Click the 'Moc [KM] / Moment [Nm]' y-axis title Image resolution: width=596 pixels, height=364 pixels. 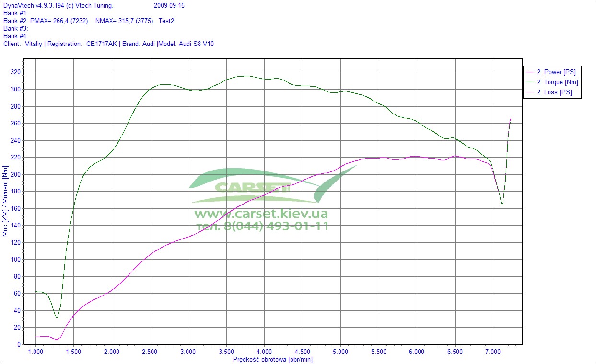[x=6, y=201]
